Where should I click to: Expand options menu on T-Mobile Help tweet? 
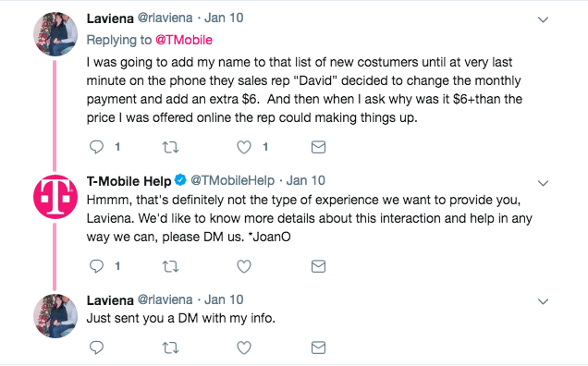tap(543, 183)
